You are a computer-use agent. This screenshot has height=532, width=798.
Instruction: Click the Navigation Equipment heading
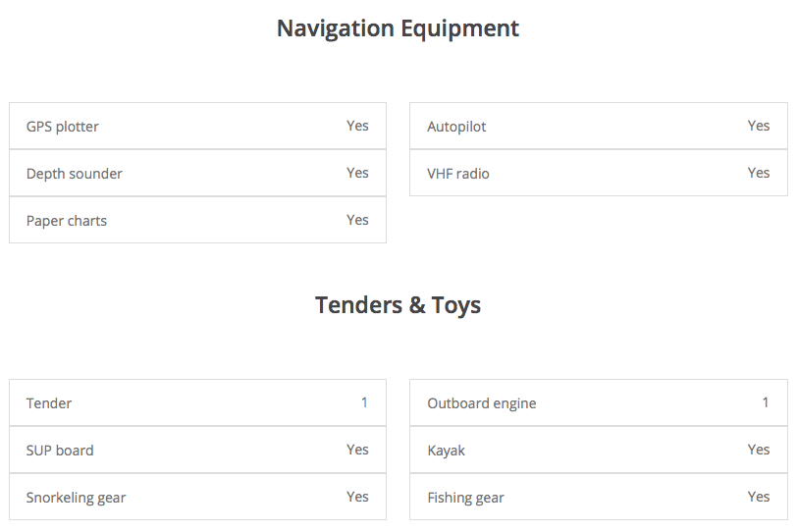(398, 28)
